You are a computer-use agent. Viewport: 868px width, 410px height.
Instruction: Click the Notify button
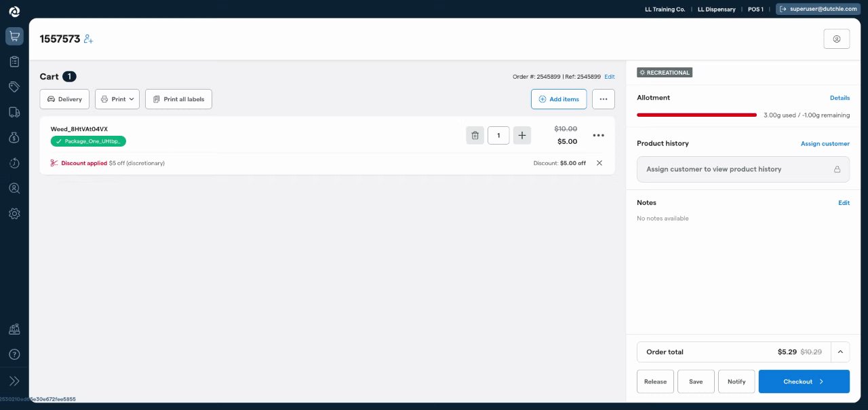tap(736, 381)
